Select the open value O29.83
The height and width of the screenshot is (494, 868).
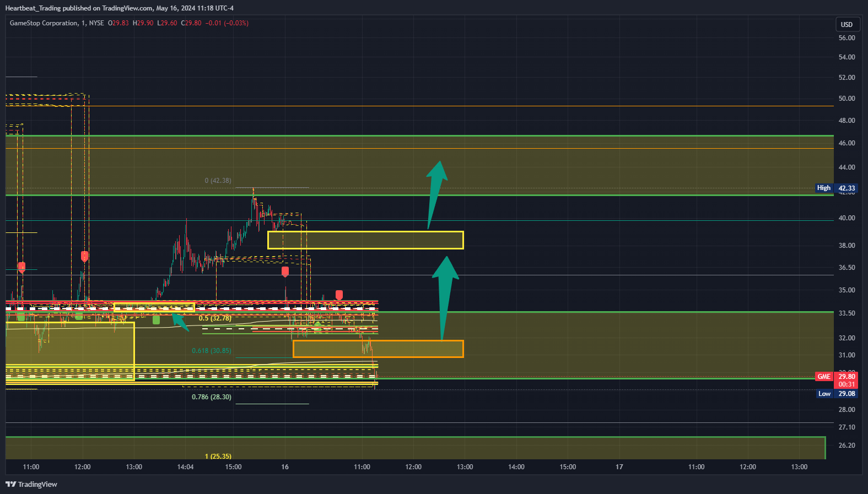coord(118,23)
